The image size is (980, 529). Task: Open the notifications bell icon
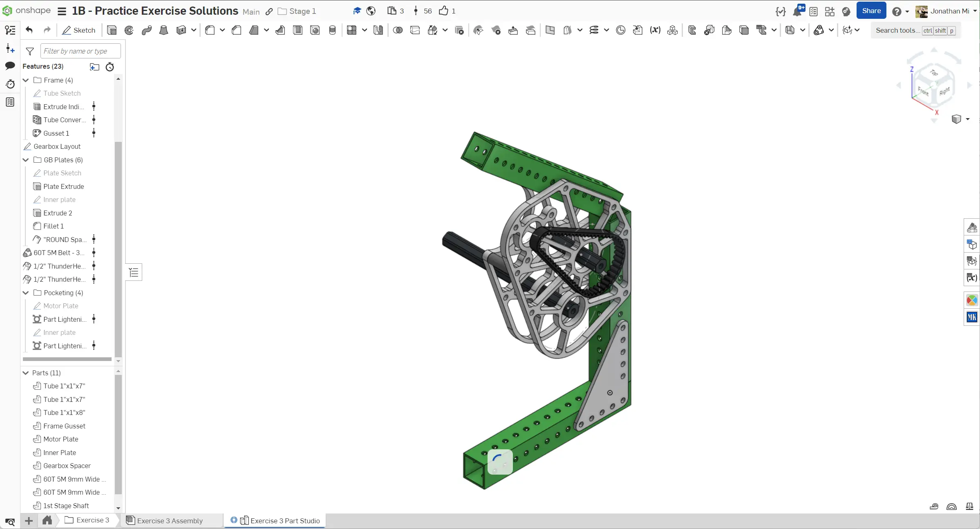[x=797, y=11]
